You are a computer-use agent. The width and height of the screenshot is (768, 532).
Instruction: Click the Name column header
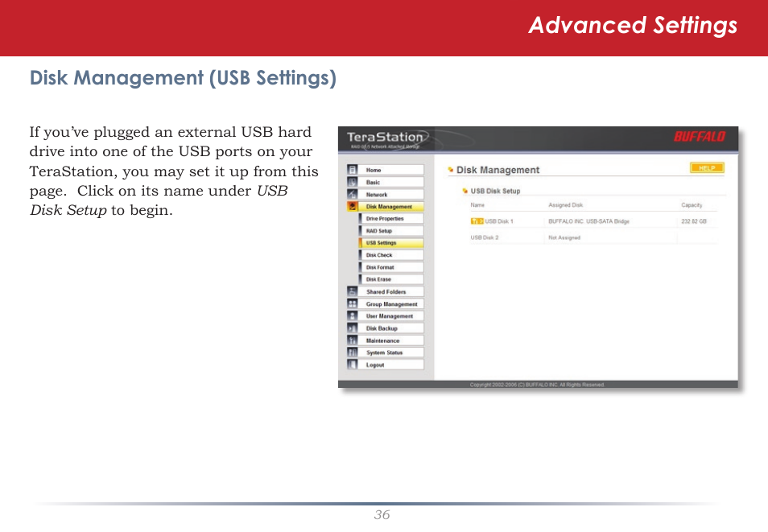[x=477, y=205]
